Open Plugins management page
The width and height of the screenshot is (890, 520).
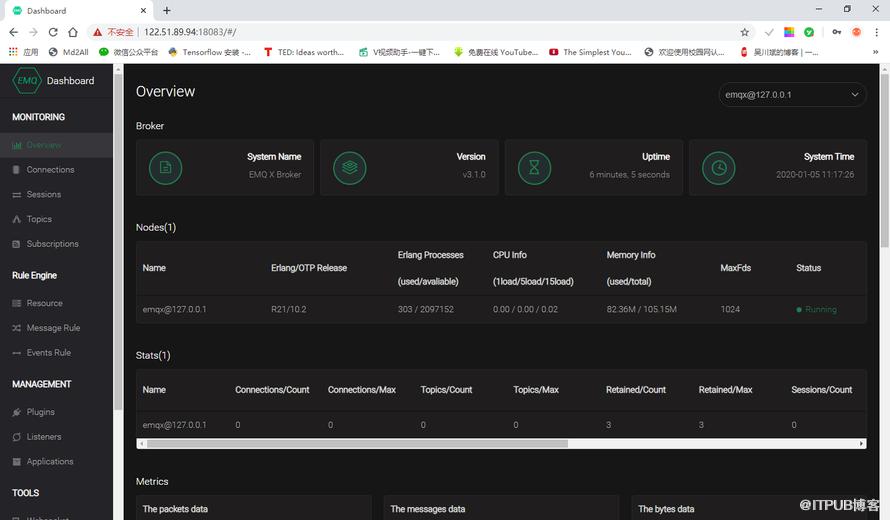[41, 412]
